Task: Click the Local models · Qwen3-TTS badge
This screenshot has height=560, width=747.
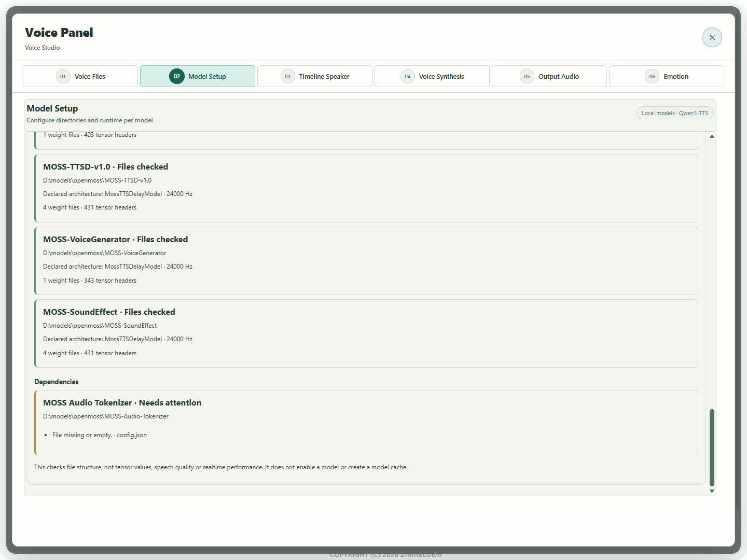Action: coord(675,113)
